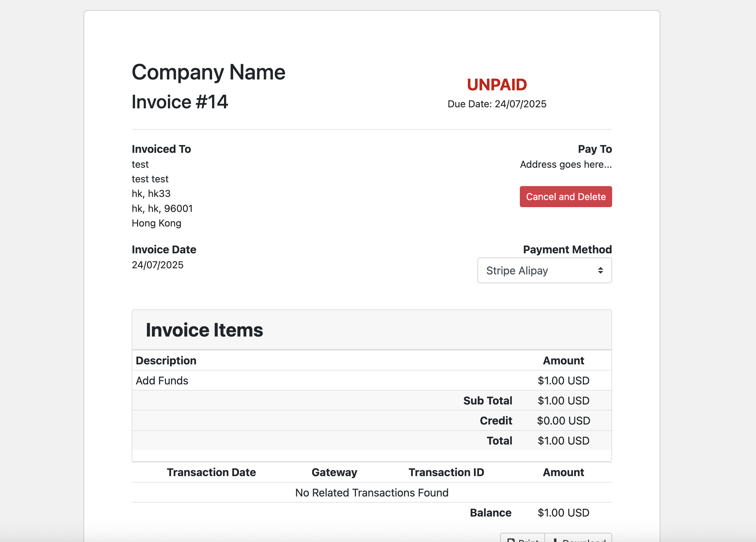Click the Cancel and Delete button
Screen dimensions: 756x542
pos(565,197)
